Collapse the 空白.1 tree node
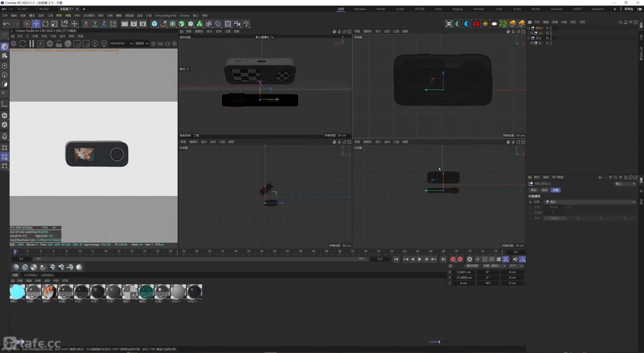The image size is (644, 353). (529, 28)
